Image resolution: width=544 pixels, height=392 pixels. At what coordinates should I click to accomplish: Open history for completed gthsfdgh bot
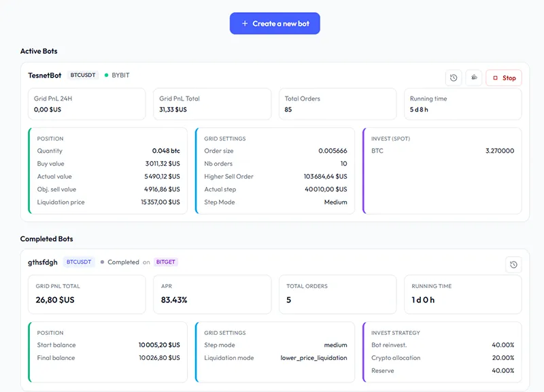coord(513,265)
